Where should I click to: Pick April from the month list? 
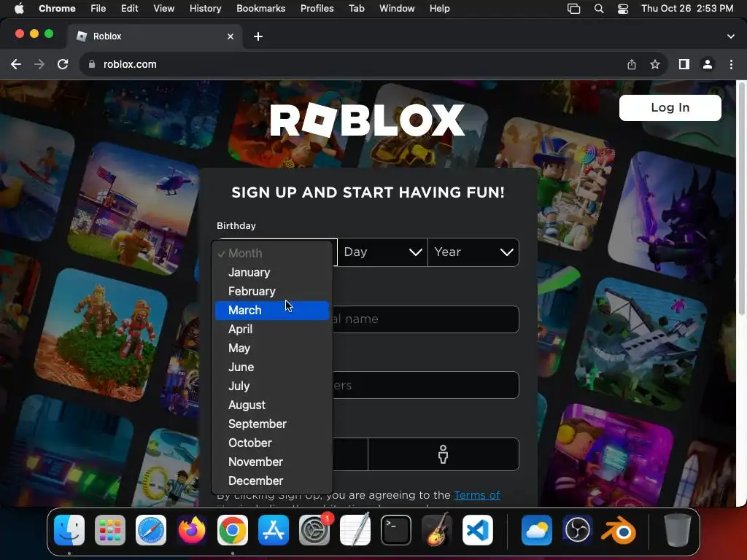pyautogui.click(x=271, y=330)
